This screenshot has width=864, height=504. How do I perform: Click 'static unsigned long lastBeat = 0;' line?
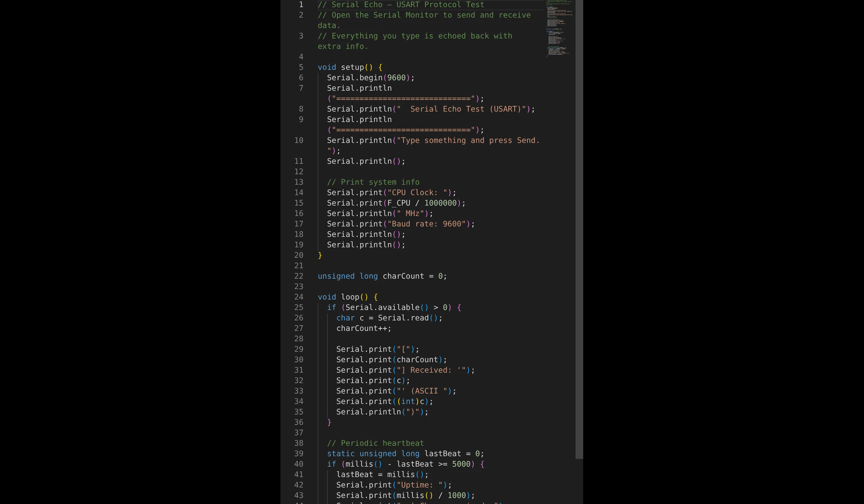point(406,454)
